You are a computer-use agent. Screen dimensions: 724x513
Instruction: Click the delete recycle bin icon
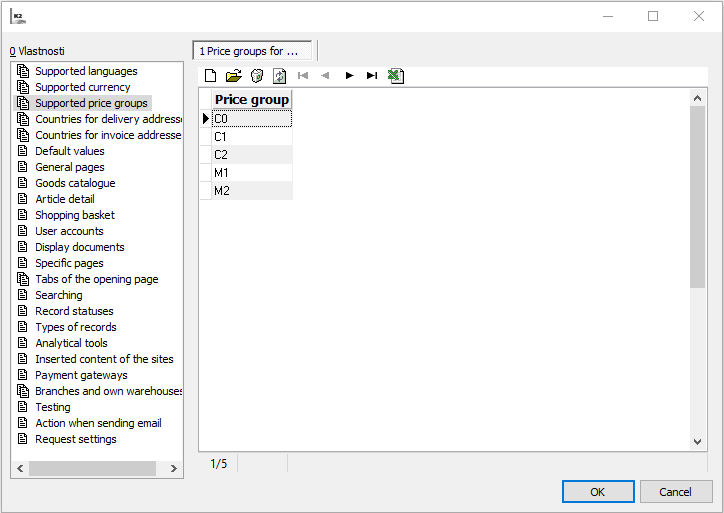tap(257, 76)
